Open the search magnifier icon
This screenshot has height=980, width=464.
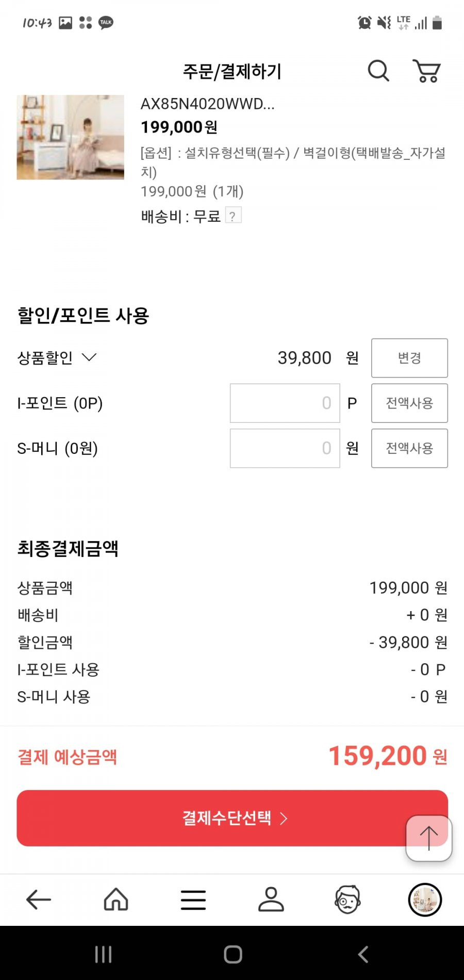pyautogui.click(x=378, y=71)
